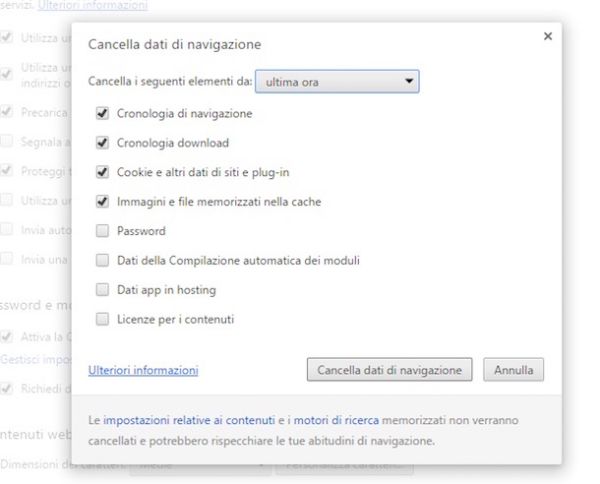Click the Password label text

click(x=141, y=231)
